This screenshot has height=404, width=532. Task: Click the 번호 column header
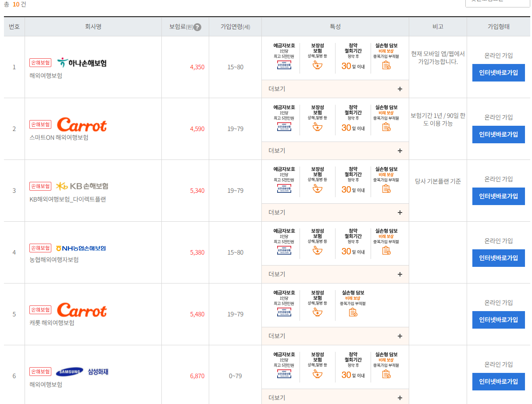[14, 27]
